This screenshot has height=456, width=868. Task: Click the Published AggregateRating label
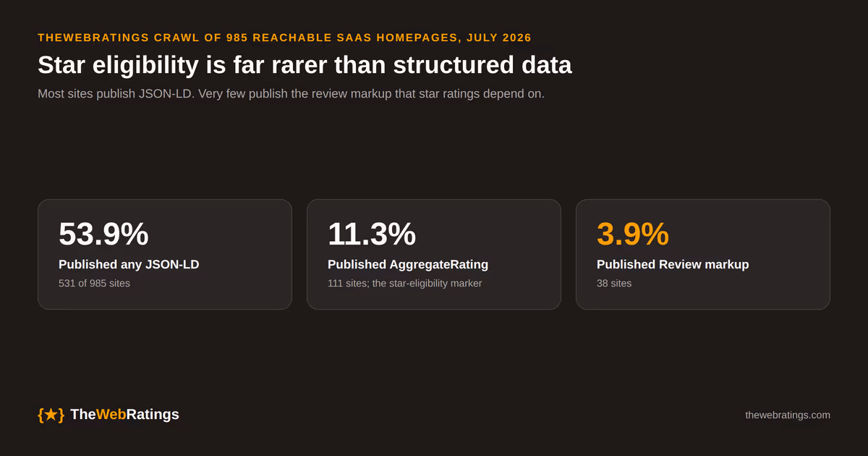(408, 265)
